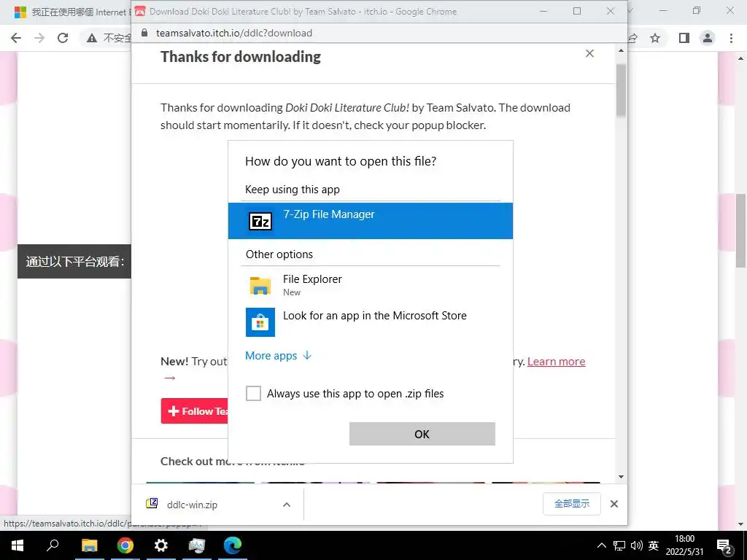Open the volume tray icon

636,545
